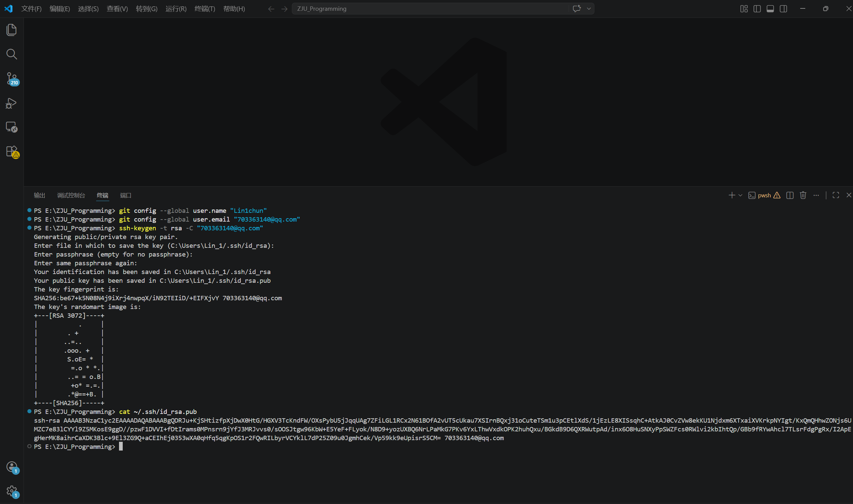Go forward in navigation history

pyautogui.click(x=284, y=9)
